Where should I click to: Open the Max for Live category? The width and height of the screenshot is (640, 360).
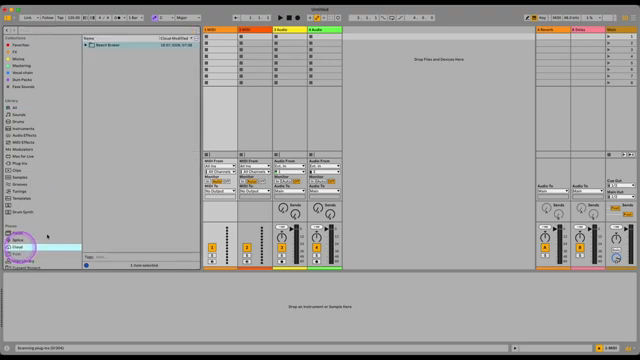[23, 156]
